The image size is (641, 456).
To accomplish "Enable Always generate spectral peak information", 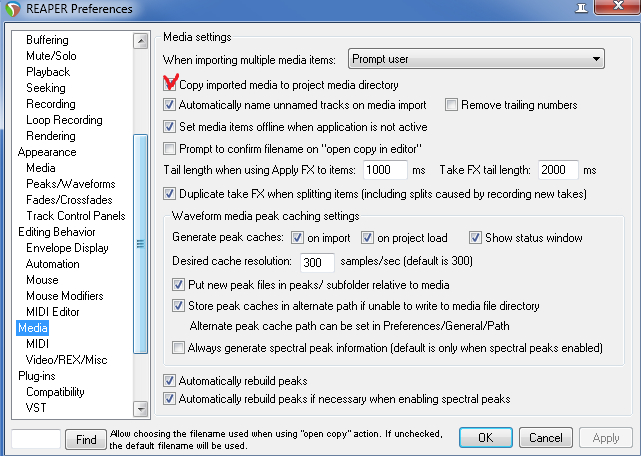I will point(178,348).
